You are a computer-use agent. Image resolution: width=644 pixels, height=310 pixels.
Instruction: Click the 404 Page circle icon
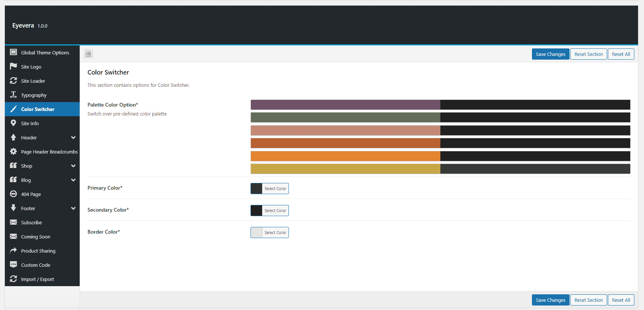13,194
